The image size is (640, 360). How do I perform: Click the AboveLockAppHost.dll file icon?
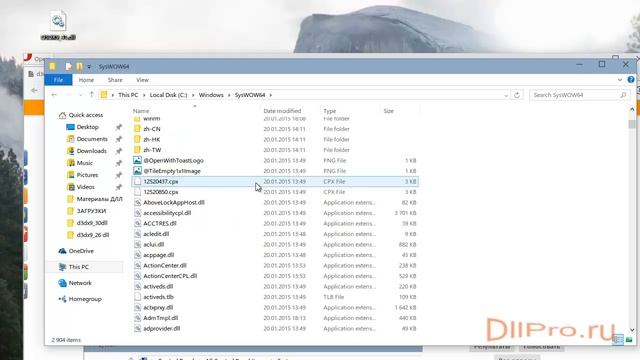[x=137, y=202]
